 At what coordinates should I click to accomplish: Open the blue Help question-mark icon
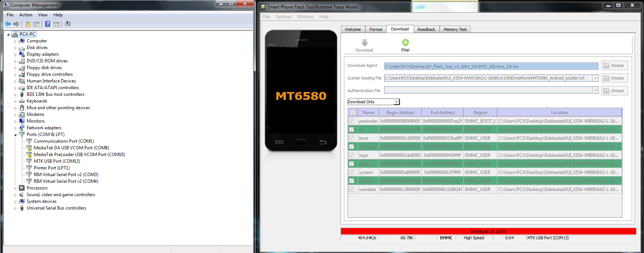tap(48, 24)
